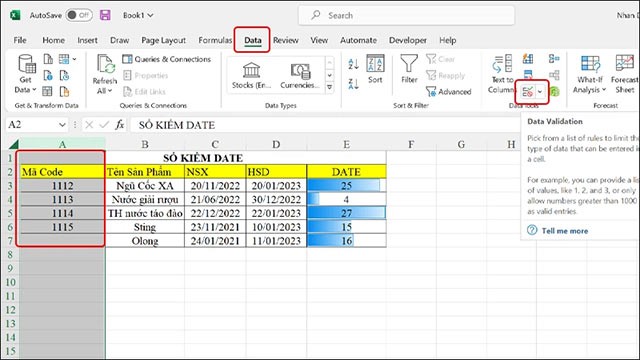Click Text to Columns
Screen dimensions: 640x360
(x=502, y=74)
